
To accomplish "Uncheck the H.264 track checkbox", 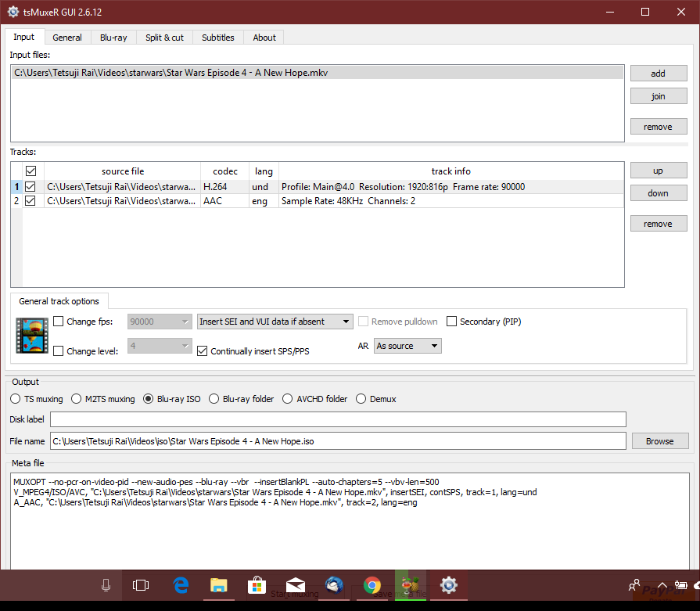I will tap(31, 187).
